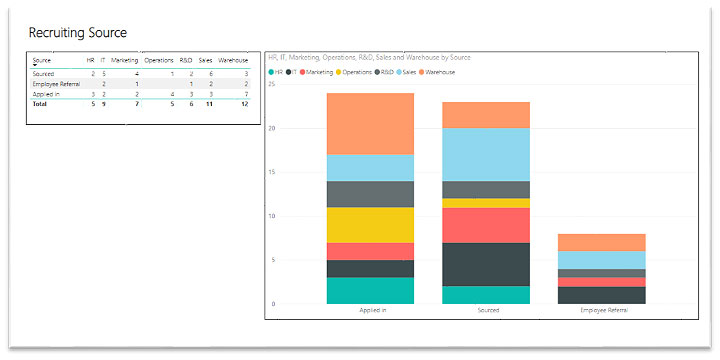Sort table by Marketing column header

click(x=124, y=60)
